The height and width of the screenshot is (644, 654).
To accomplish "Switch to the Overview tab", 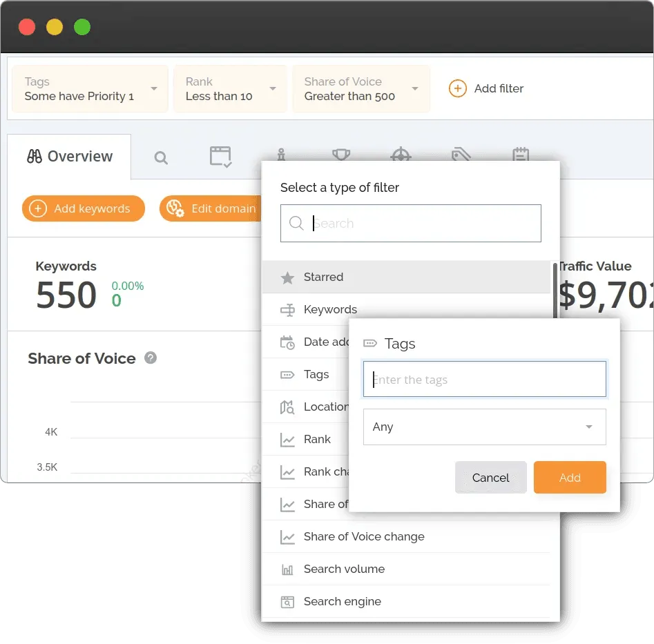I will coord(69,157).
